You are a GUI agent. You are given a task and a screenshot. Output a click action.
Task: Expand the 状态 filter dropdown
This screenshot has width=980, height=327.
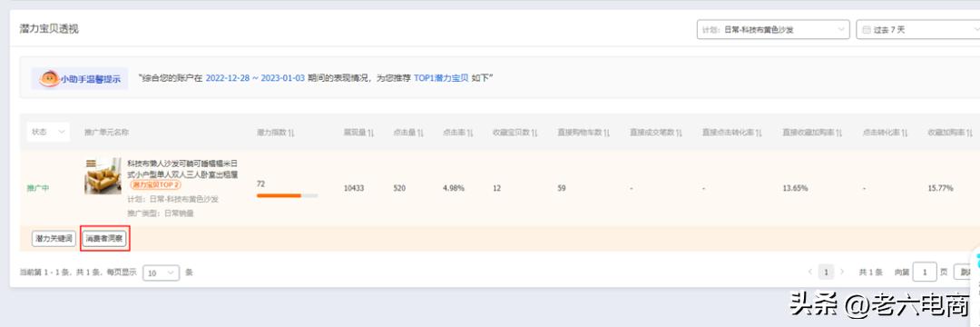point(47,132)
